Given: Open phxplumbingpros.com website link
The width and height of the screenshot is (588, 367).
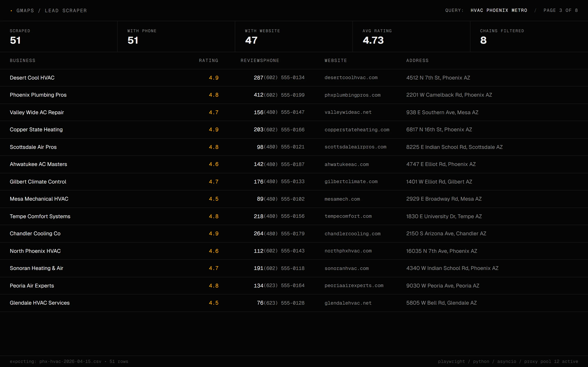Looking at the screenshot, I should click(352, 95).
